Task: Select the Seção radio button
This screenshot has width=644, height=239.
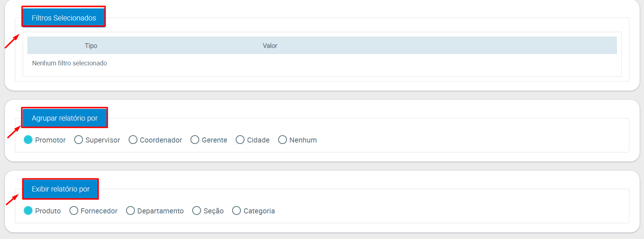Action: (197, 211)
